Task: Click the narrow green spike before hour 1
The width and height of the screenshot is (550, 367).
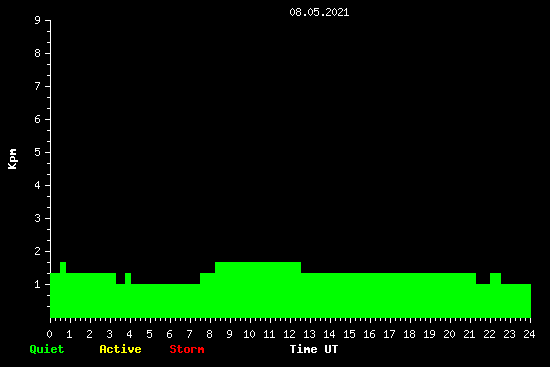Action: pos(63,267)
